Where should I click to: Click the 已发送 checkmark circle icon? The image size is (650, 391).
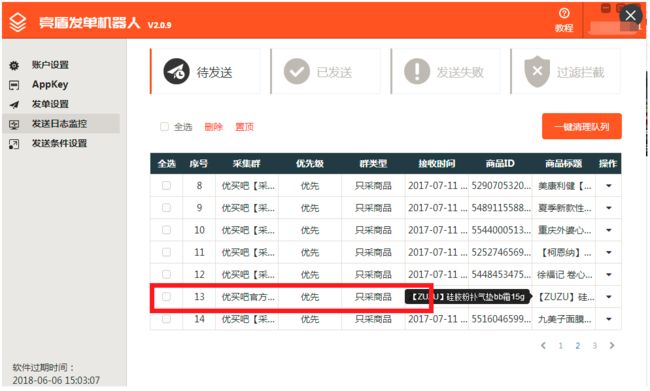297,71
